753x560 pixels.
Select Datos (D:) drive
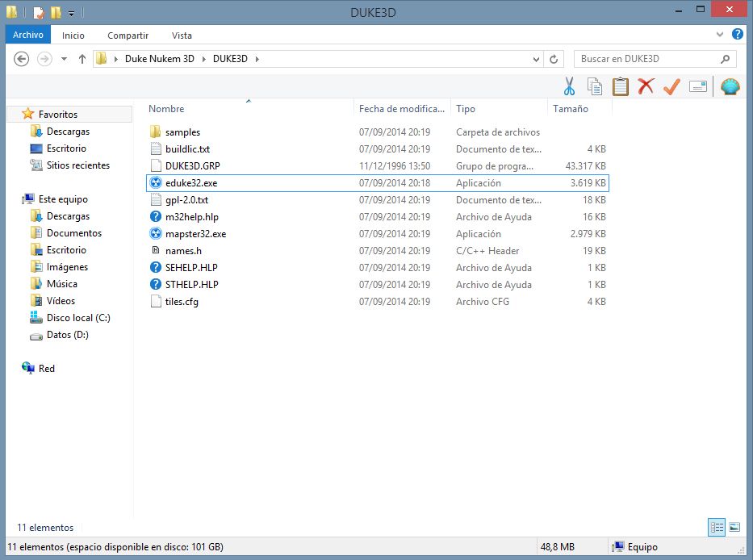pyautogui.click(x=67, y=335)
